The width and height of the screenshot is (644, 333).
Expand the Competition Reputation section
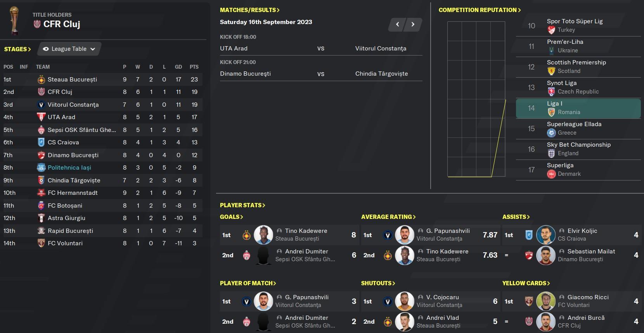[480, 10]
